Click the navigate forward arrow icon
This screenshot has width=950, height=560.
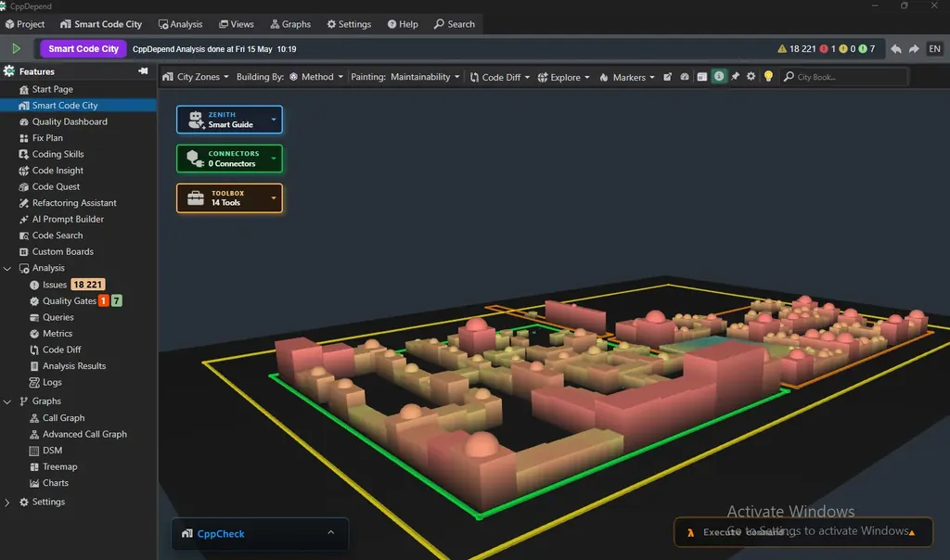pos(914,49)
